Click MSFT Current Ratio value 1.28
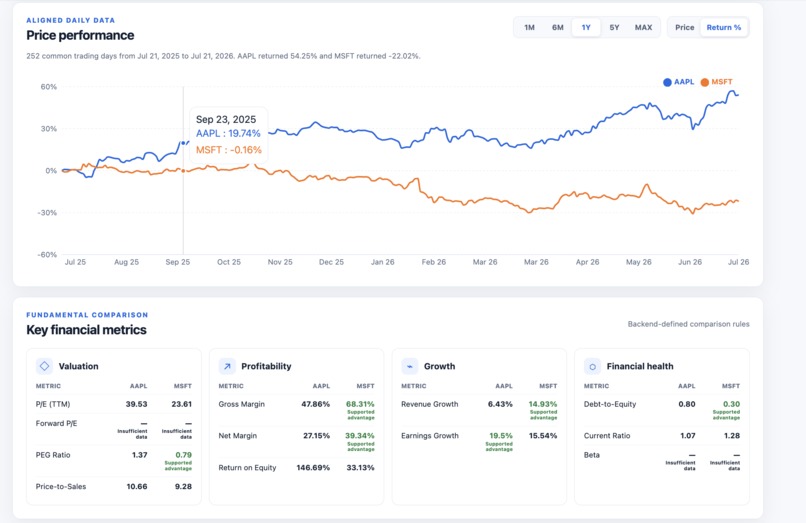Viewport: 806px width, 523px height. coord(732,436)
